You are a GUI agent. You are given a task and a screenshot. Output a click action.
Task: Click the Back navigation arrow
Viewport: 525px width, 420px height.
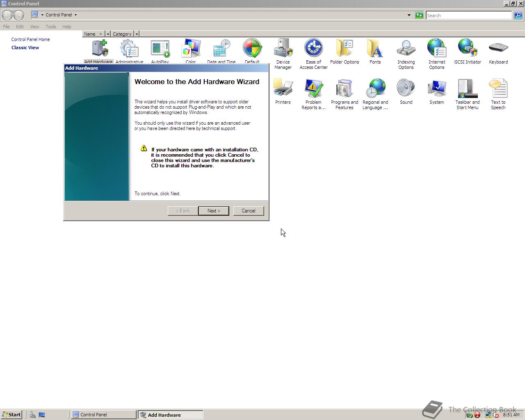7,15
